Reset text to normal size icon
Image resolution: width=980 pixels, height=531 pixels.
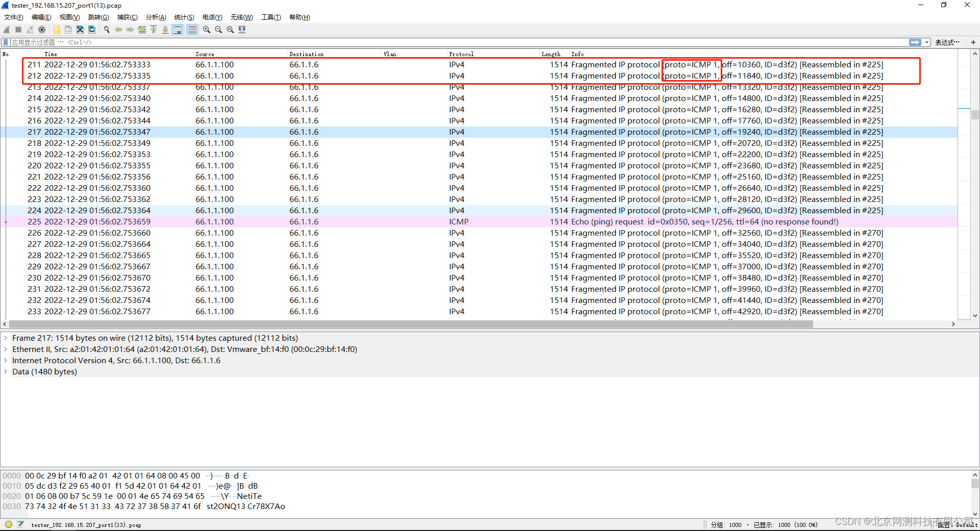click(x=230, y=30)
